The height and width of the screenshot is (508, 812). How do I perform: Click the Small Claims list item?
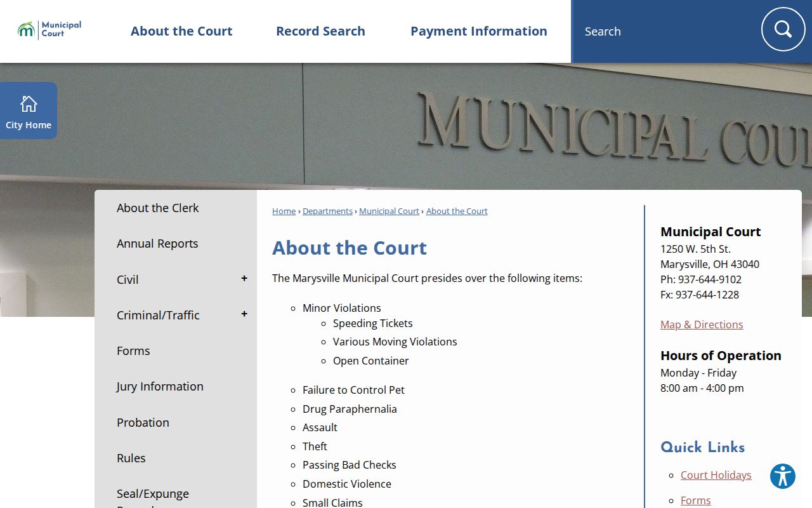[332, 502]
